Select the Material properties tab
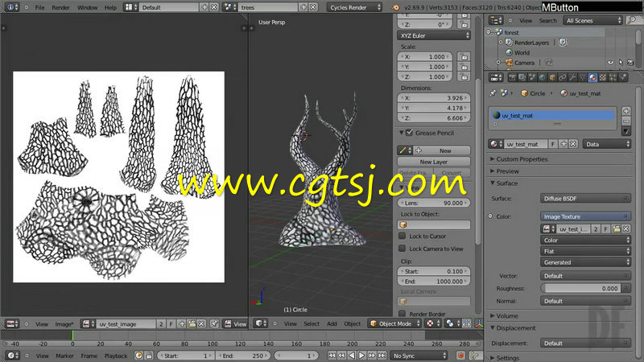644x362 pixels. click(592, 77)
